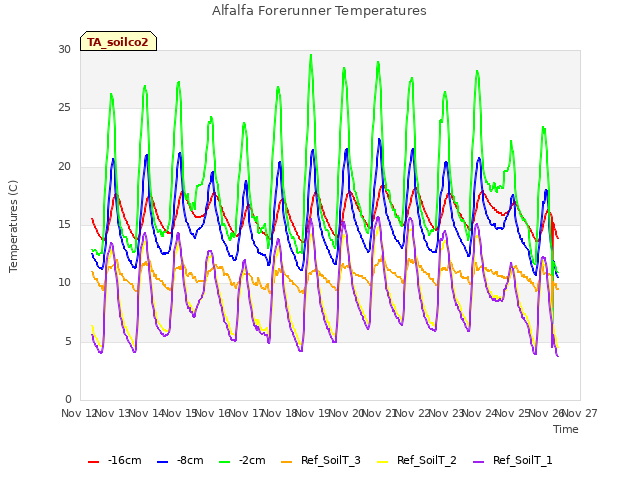Click the chart title Alfalfa Forerunner Temperatures

[319, 11]
